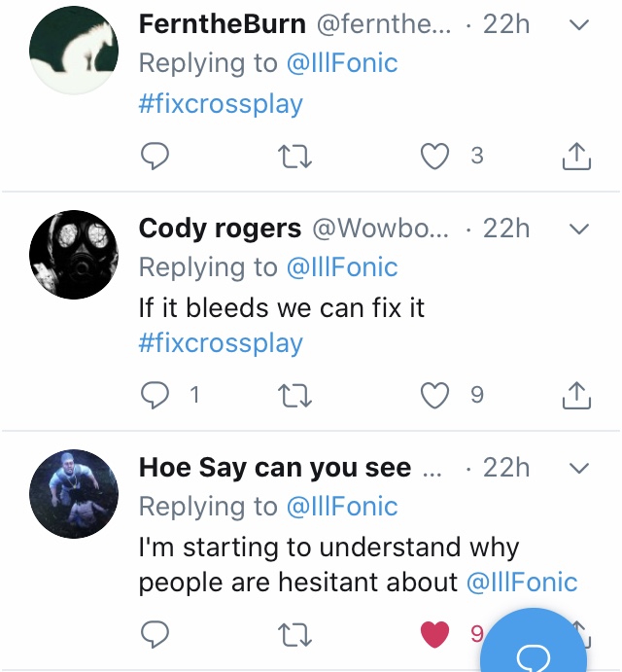Expand the menu arrow on Cody rogers' tweet
622x672 pixels.
pos(578,229)
